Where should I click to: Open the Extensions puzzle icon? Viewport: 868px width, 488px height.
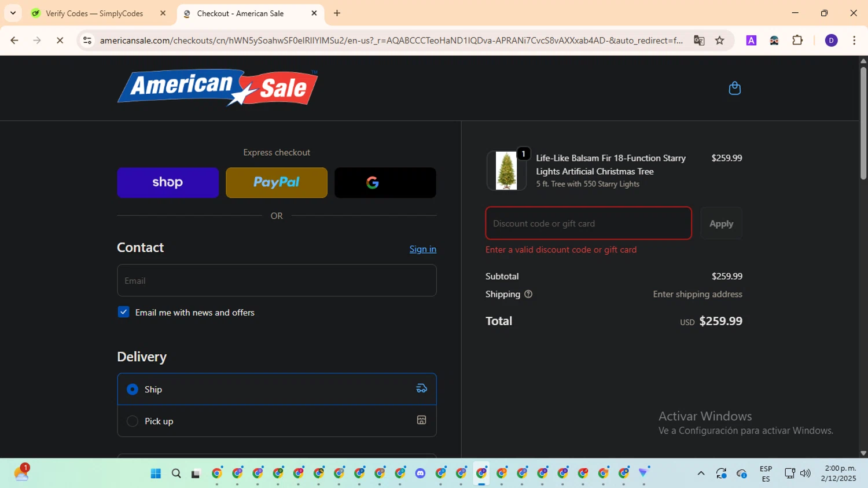(797, 41)
